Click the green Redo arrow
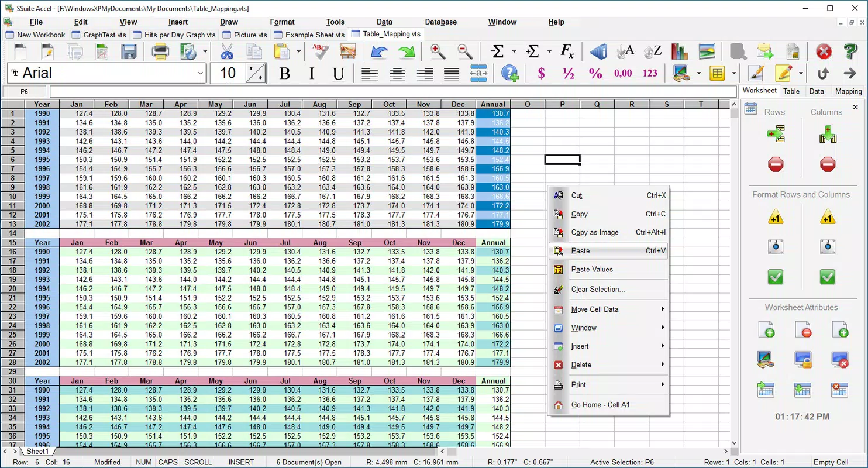Viewport: 868px width, 468px height. coord(407,52)
